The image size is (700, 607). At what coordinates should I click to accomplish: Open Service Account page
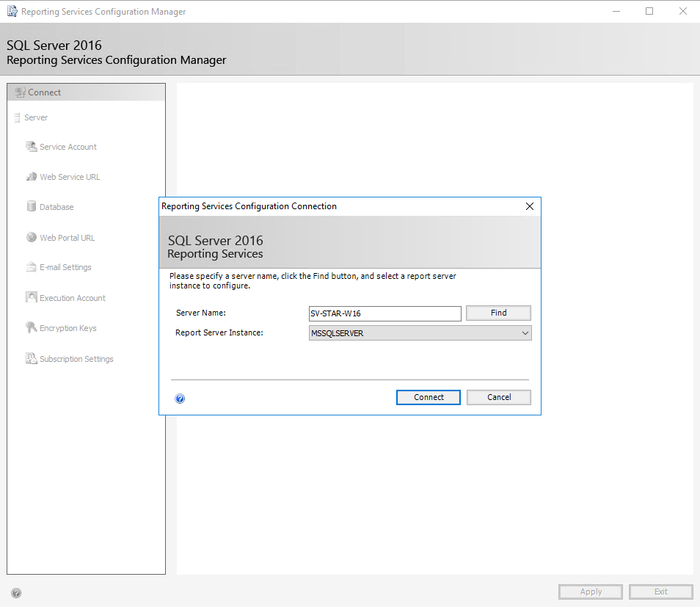click(x=68, y=147)
